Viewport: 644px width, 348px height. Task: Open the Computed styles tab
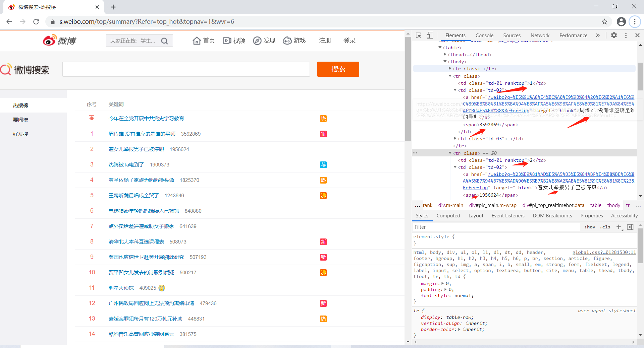coord(448,216)
